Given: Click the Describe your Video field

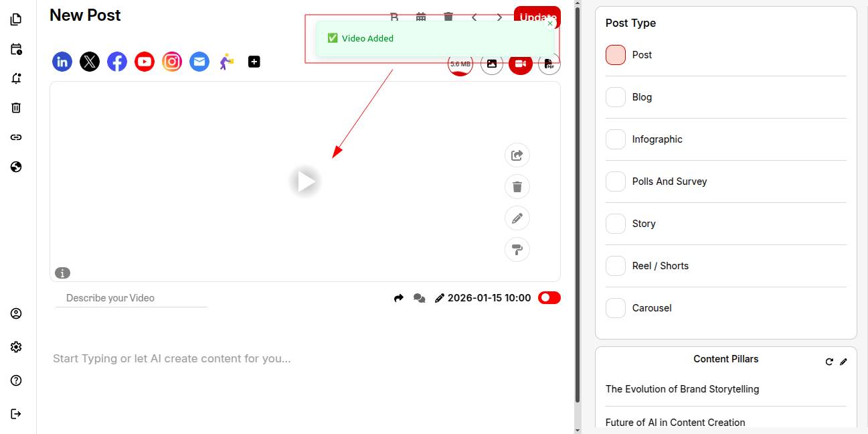Looking at the screenshot, I should (131, 298).
